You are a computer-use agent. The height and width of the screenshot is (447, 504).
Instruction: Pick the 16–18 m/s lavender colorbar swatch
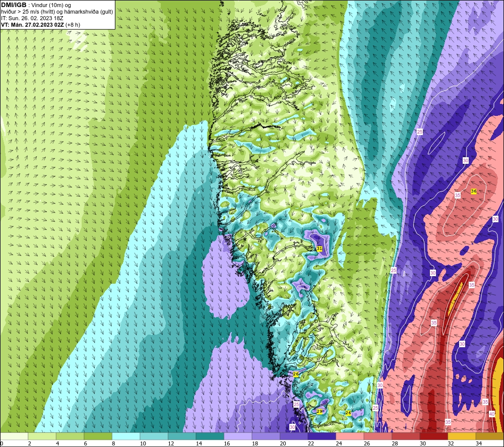238,436
